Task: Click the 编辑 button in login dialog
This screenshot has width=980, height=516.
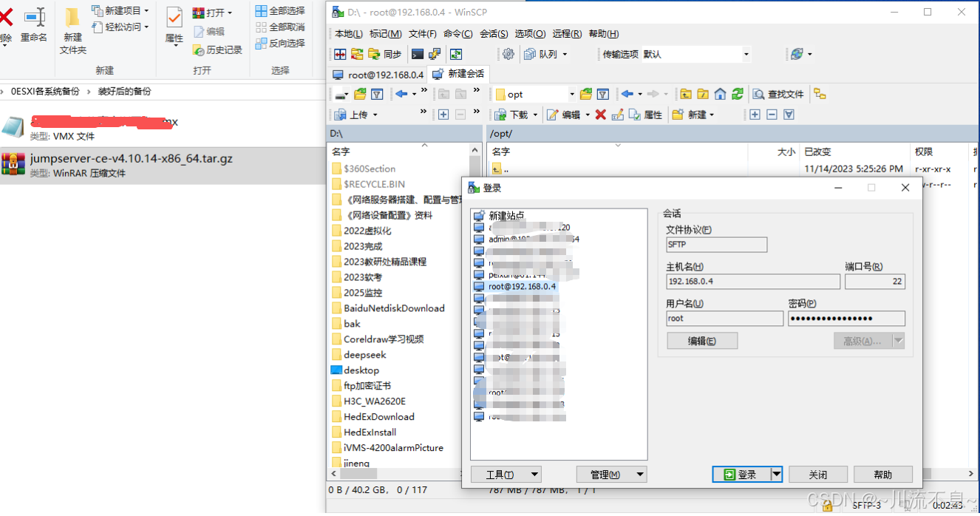Action: click(702, 341)
